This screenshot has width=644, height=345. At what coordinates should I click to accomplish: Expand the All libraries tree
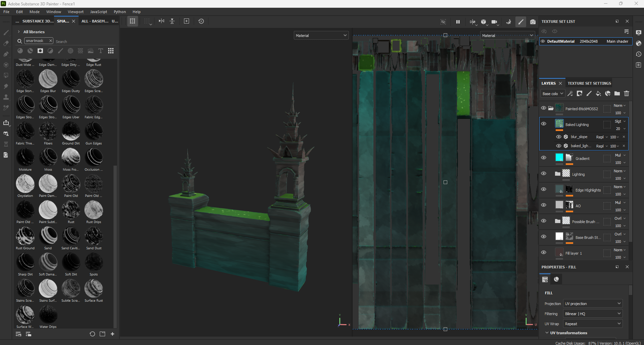click(x=19, y=32)
